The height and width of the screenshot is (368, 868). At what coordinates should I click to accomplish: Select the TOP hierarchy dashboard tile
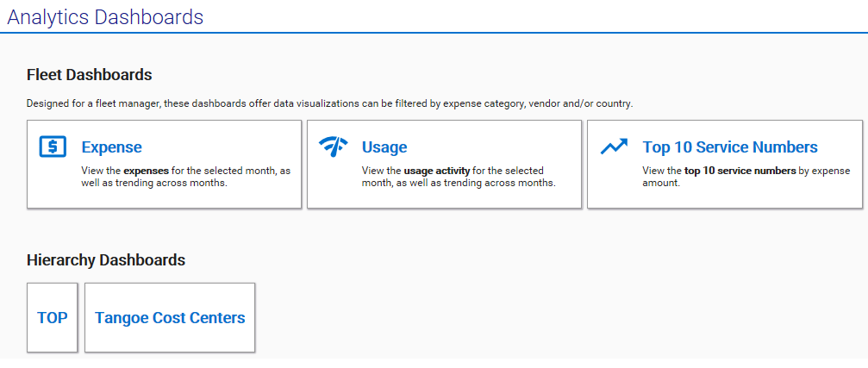pos(53,318)
